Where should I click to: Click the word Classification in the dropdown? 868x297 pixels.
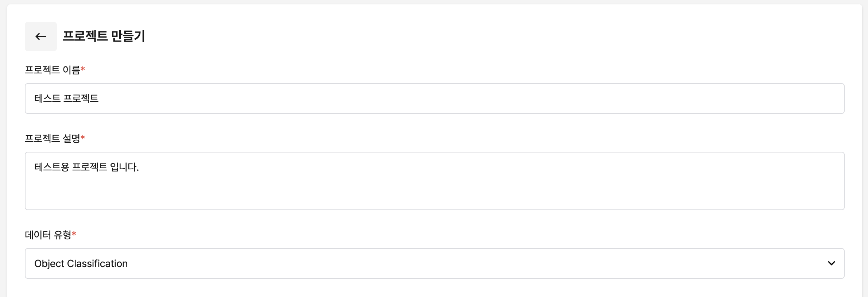97,263
